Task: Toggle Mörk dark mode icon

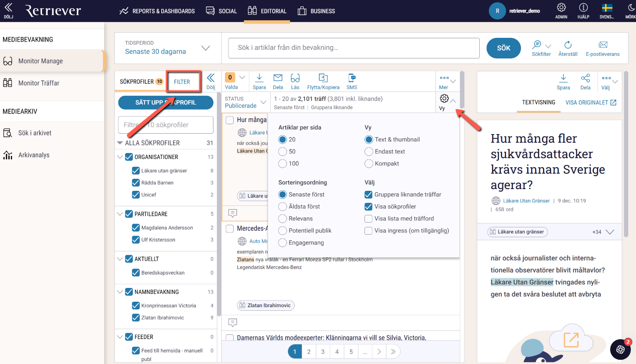Action: tap(631, 7)
